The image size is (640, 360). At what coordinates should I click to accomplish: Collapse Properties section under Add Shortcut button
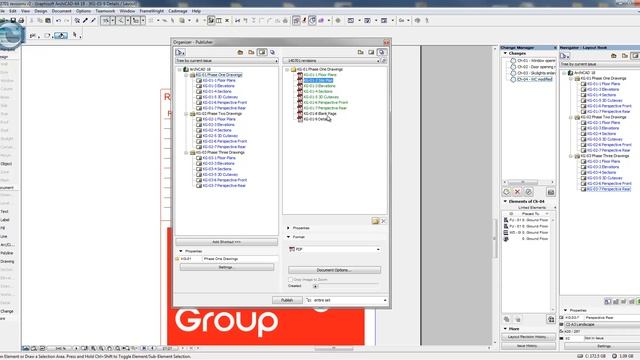click(x=181, y=251)
